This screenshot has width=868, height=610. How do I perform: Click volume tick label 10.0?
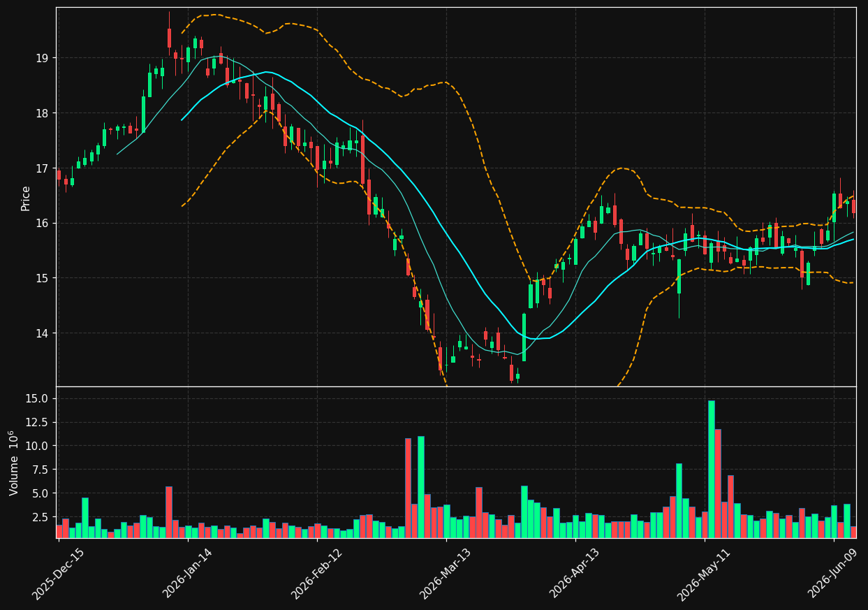pyautogui.click(x=38, y=446)
